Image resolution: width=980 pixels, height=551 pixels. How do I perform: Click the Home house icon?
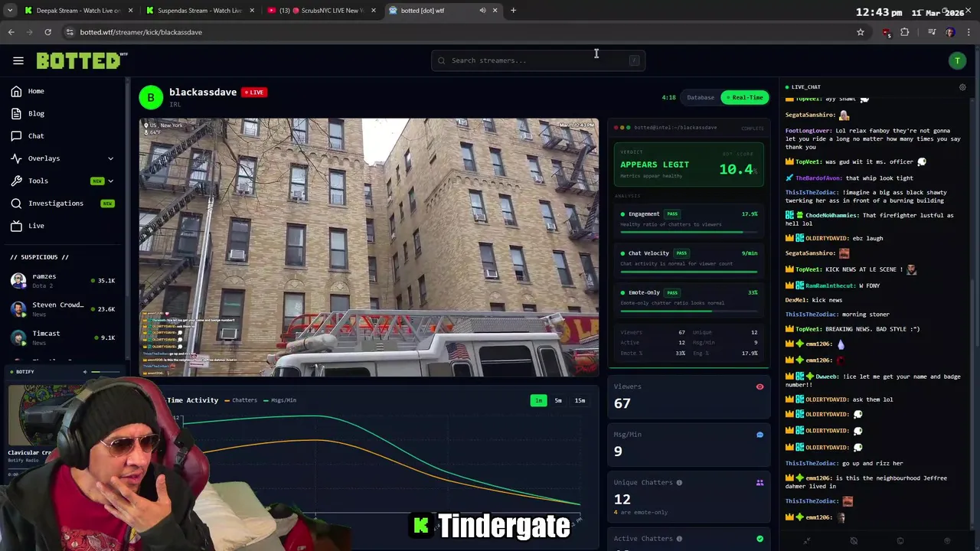pyautogui.click(x=16, y=91)
